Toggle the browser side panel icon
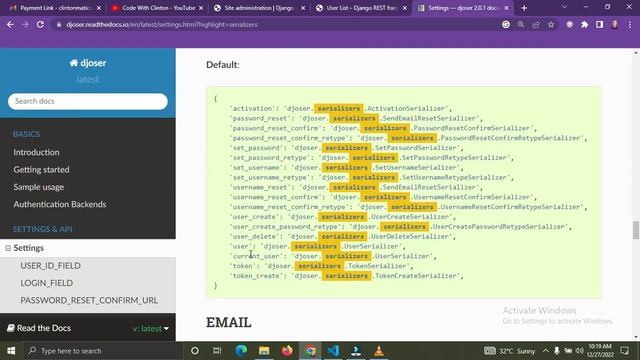This screenshot has width=640, height=360. (600, 24)
